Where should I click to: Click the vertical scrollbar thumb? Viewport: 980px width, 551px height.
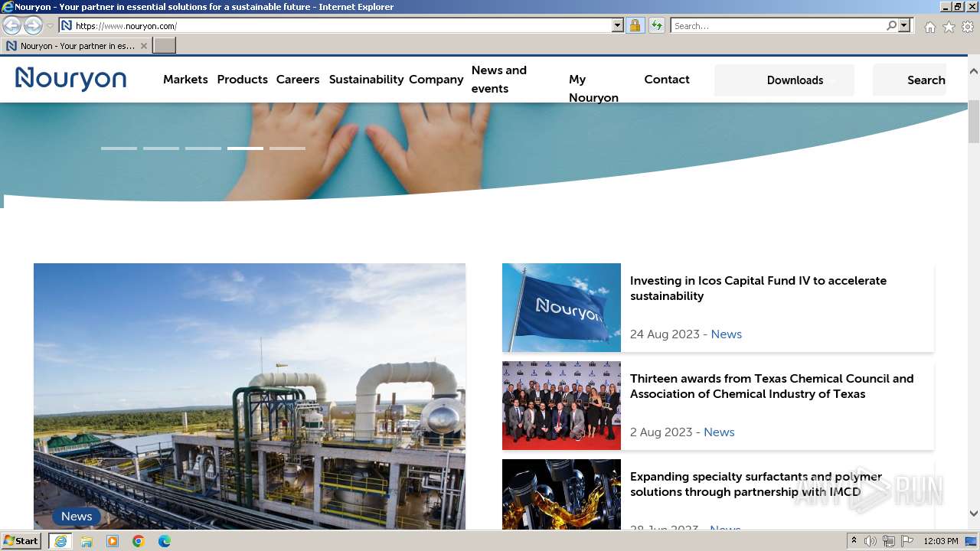[974, 121]
